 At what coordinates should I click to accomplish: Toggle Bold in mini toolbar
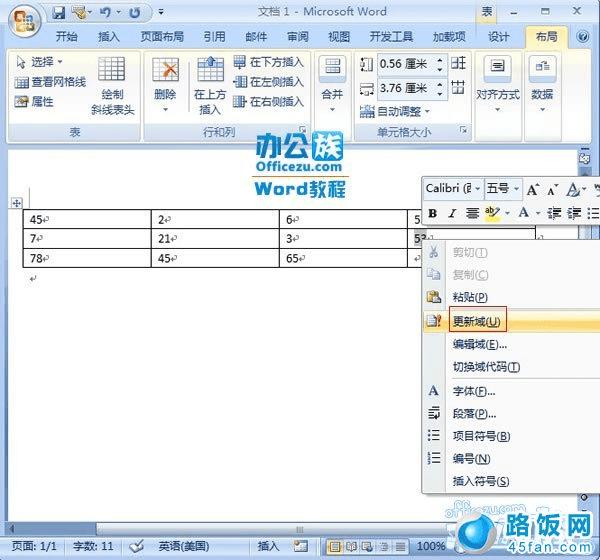(433, 213)
